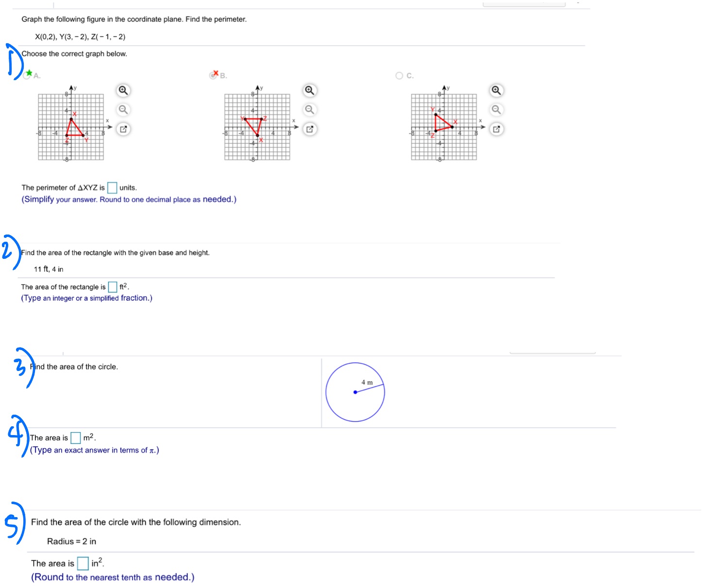Open graph B in an enlarged view

tap(309, 129)
